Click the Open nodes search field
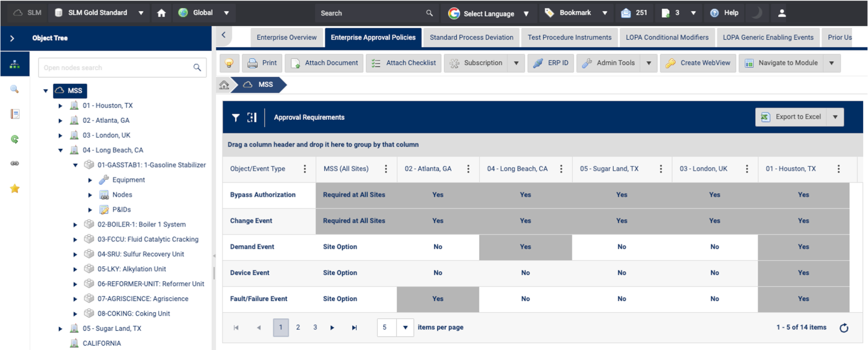Viewport: 868px width, 350px height. click(115, 68)
